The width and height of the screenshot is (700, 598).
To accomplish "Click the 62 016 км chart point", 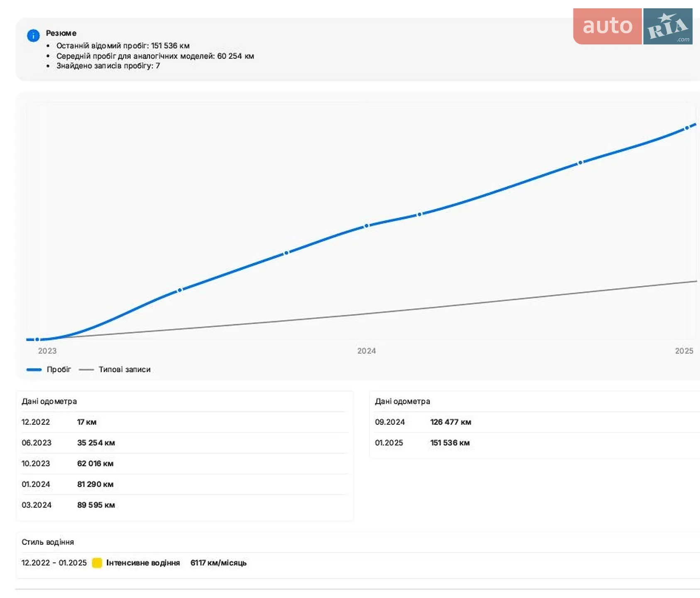I will (x=286, y=253).
